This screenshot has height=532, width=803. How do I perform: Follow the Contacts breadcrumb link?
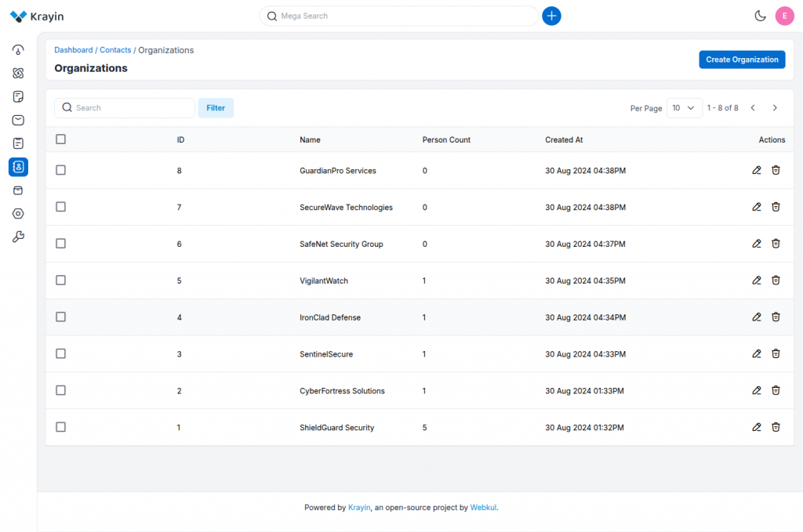click(x=115, y=50)
